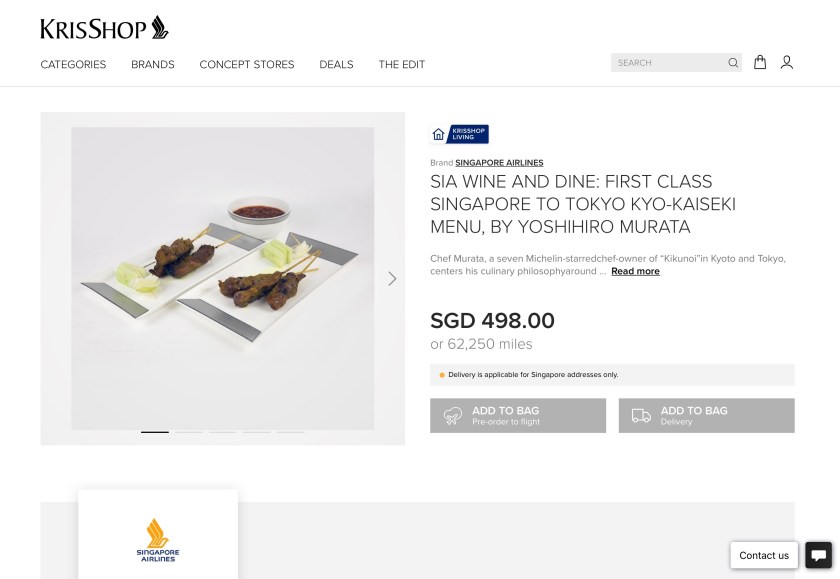Click the KrisShop Living badge

[x=460, y=134]
